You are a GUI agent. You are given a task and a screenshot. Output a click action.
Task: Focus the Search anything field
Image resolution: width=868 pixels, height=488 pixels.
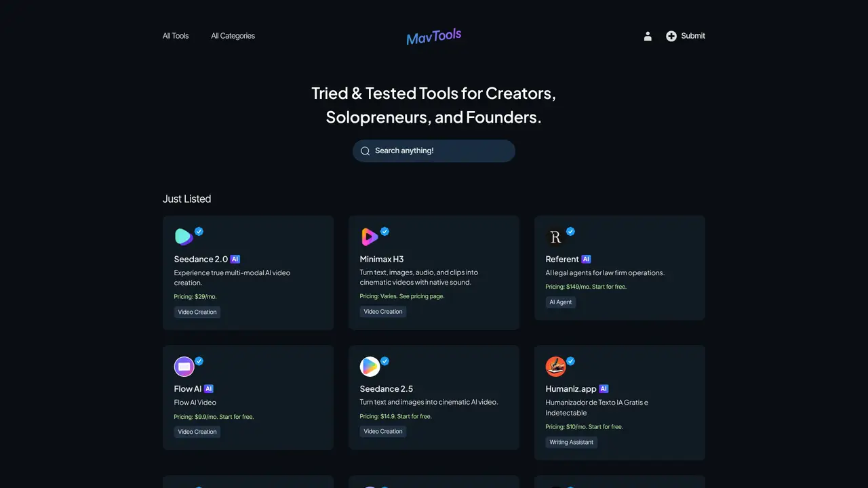pos(434,151)
